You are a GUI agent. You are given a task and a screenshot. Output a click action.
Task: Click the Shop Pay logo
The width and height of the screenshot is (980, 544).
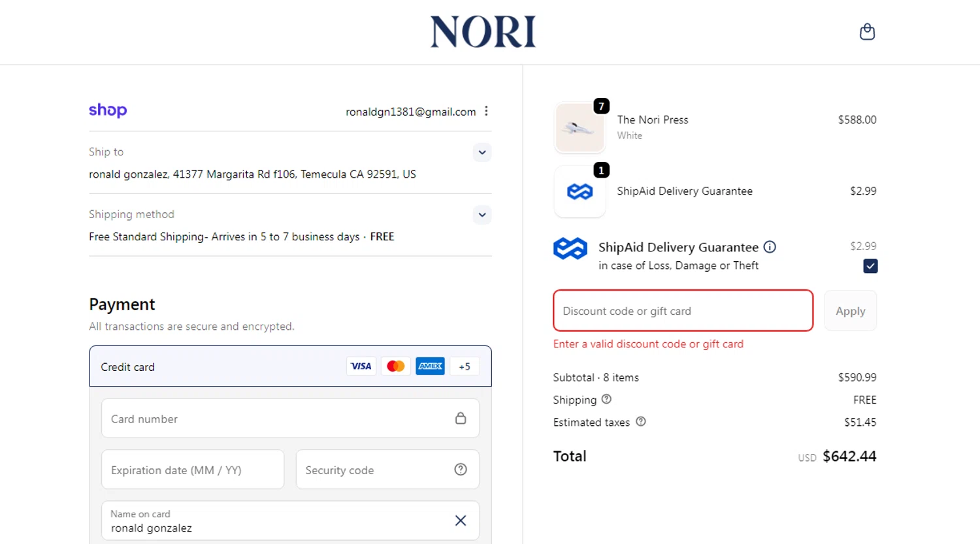pos(108,110)
